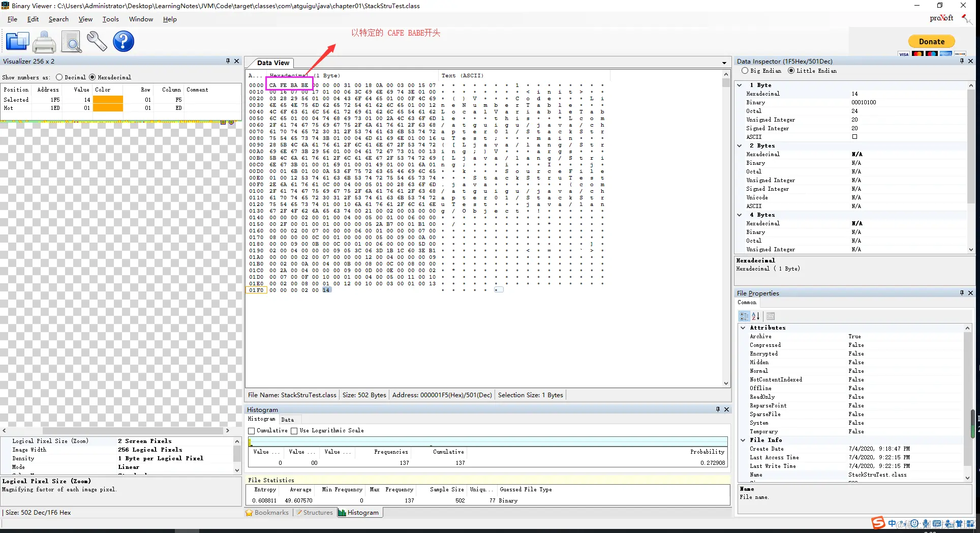Click the Sogou voice input microphone icon
Image resolution: width=980 pixels, height=533 pixels.
926,523
